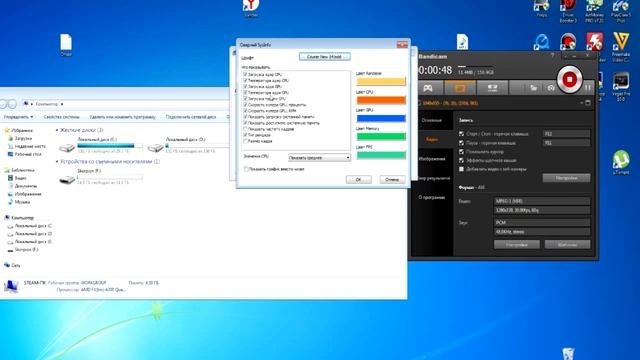Click Подключить сетевой диск toolbar item
Screen dimensions: 640x360
pos(191,117)
